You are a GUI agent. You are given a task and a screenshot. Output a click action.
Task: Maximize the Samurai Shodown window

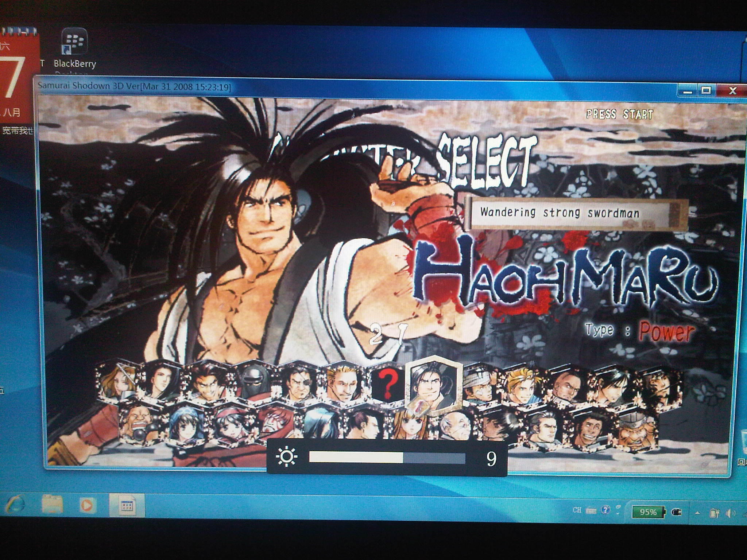(706, 90)
